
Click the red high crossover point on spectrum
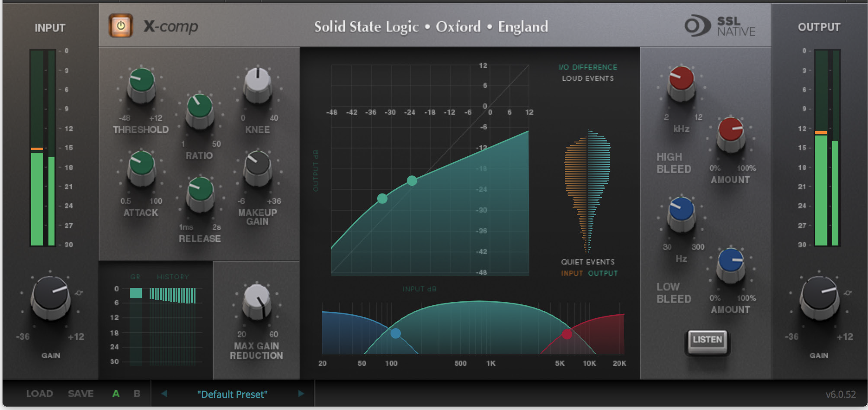pyautogui.click(x=567, y=334)
